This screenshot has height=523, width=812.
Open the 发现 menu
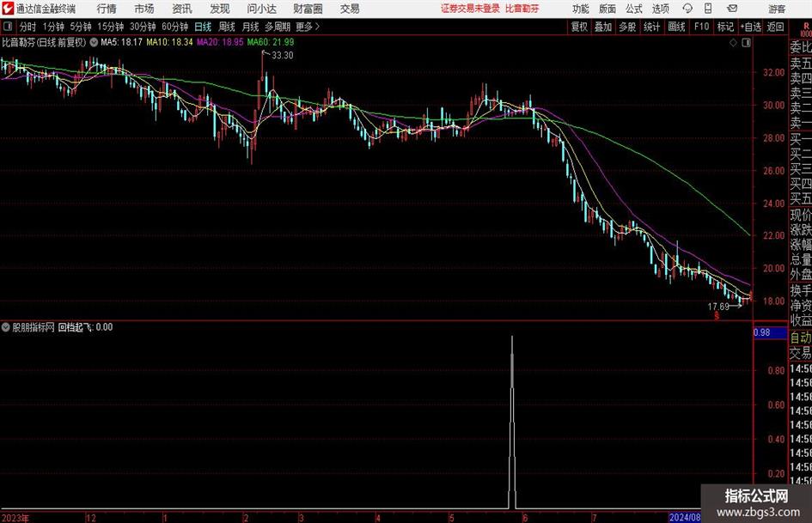coord(220,9)
